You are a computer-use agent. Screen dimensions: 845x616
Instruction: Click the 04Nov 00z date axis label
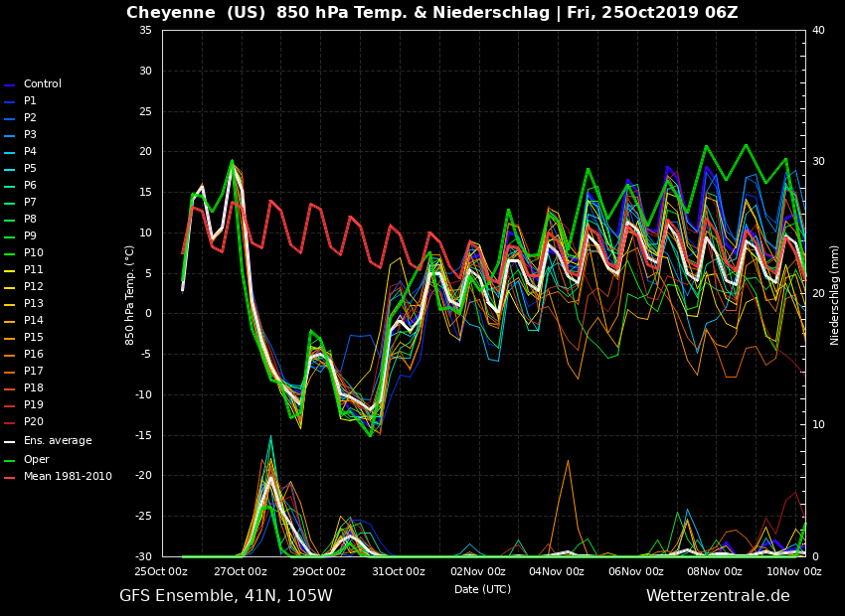click(557, 571)
